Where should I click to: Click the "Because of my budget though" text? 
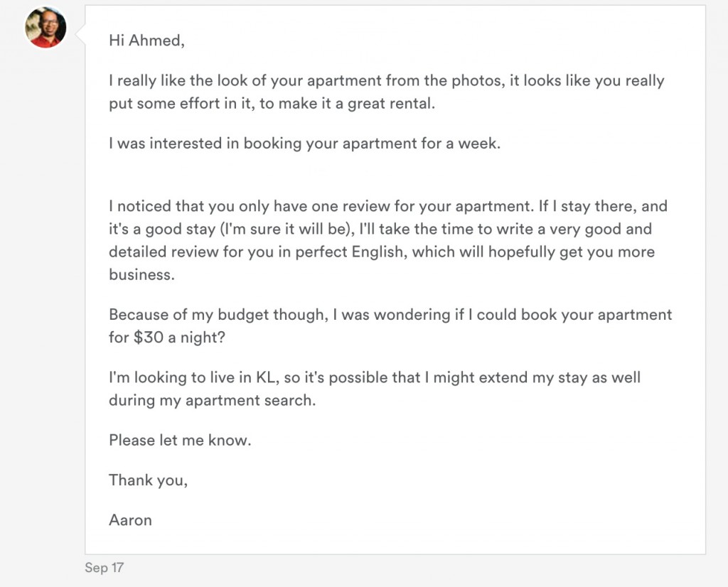(218, 315)
